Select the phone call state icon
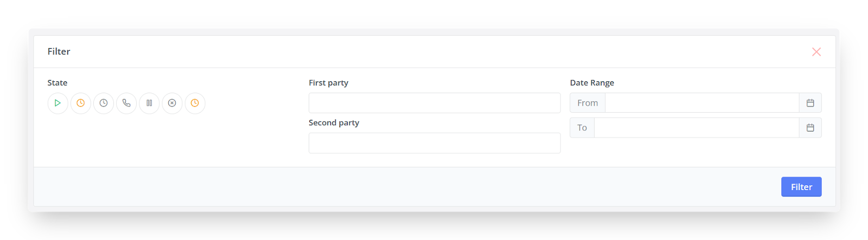868x240 pixels. 126,103
